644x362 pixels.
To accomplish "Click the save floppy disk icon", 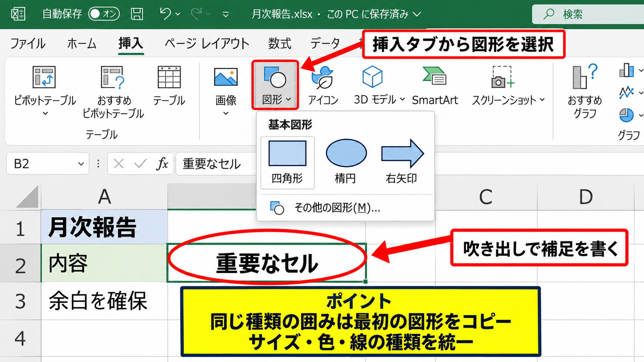I will click(x=137, y=14).
